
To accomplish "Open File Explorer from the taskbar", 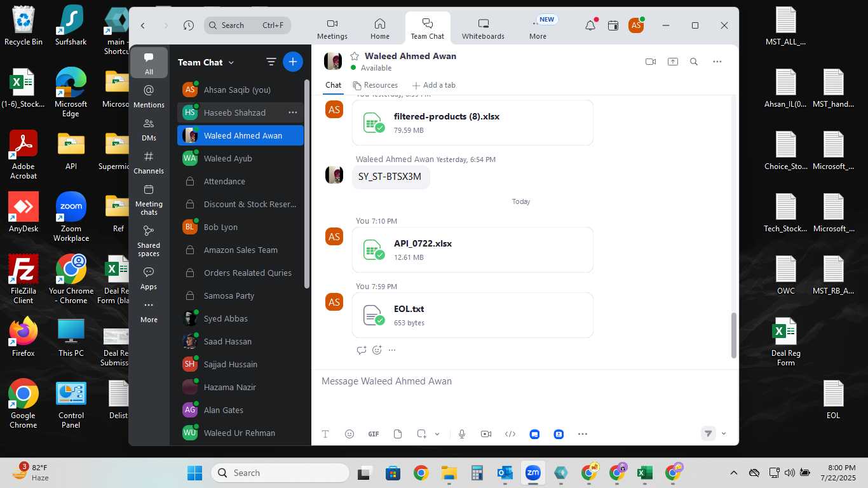I will click(x=449, y=473).
